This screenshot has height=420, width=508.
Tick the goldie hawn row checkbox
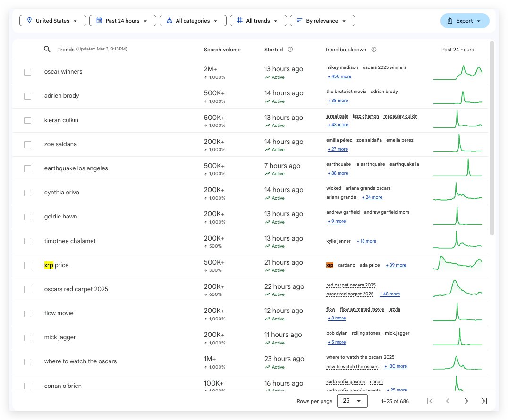click(x=27, y=217)
